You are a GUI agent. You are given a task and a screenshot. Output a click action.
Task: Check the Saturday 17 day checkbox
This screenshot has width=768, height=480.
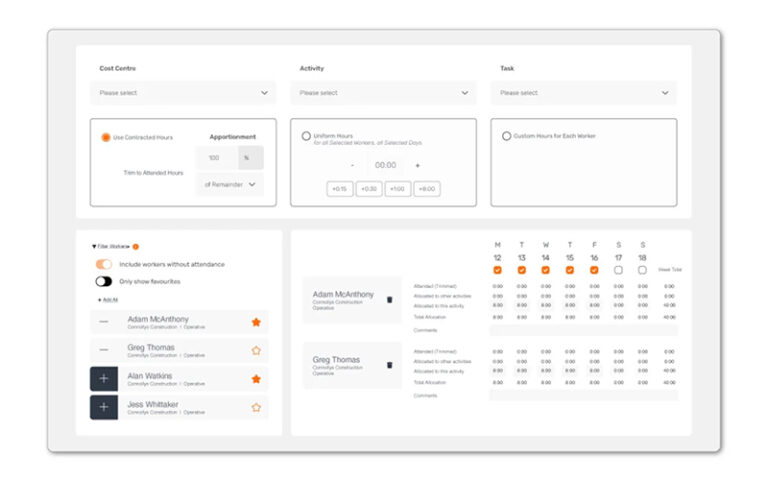[x=618, y=270]
